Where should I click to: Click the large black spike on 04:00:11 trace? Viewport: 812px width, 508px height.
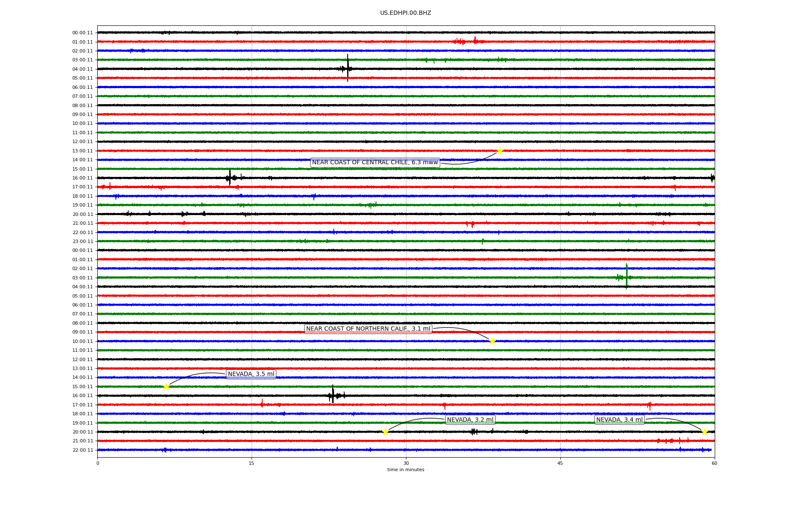tap(348, 68)
